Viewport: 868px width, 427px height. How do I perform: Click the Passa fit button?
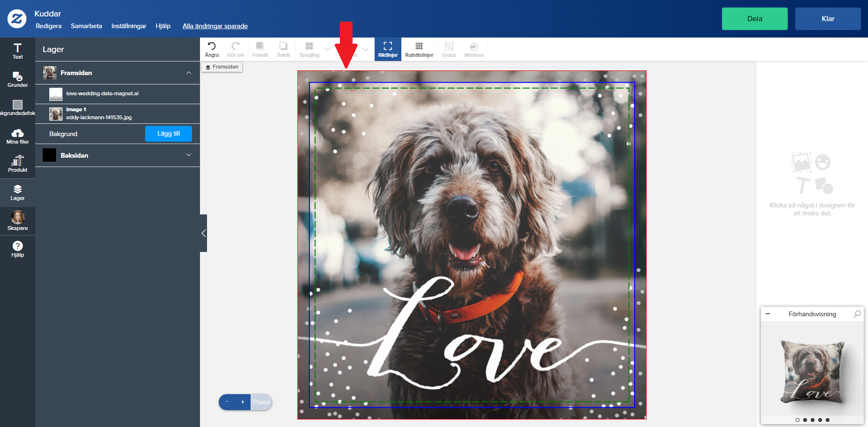tap(261, 402)
